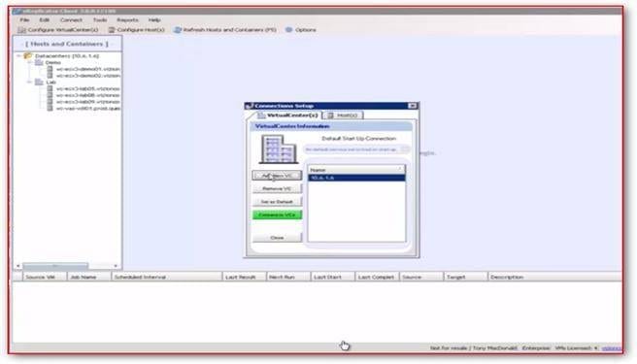Click the Configure Host(s) toolbar icon
The height and width of the screenshot is (364, 637).
pos(112,30)
